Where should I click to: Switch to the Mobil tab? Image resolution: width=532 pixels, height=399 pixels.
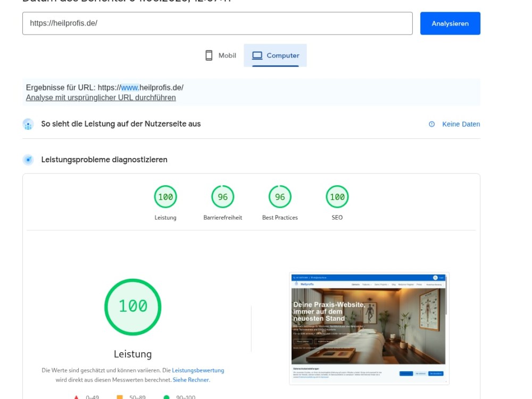[x=221, y=55]
